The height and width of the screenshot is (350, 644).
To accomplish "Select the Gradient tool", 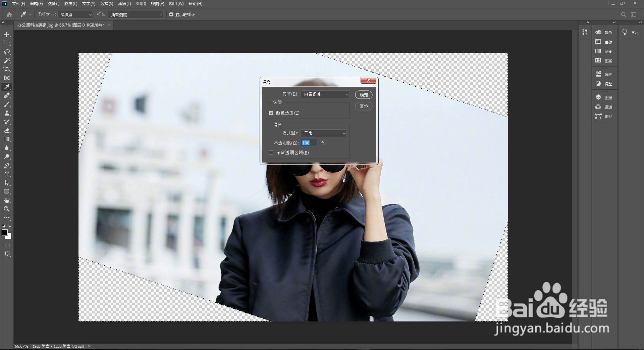I will point(7,139).
